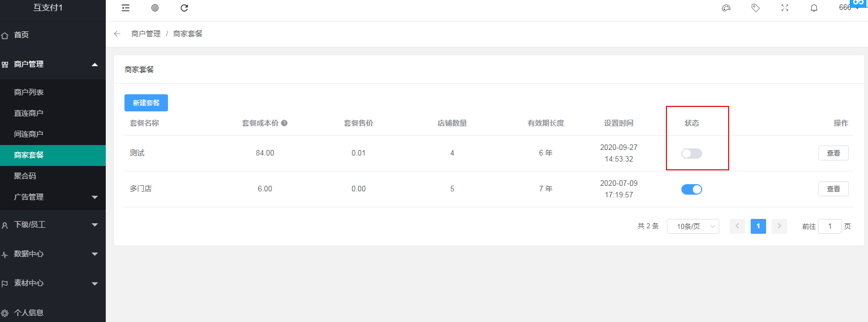The width and height of the screenshot is (868, 322).
Task: Click 商户管理 breadcrumb link
Action: point(146,34)
